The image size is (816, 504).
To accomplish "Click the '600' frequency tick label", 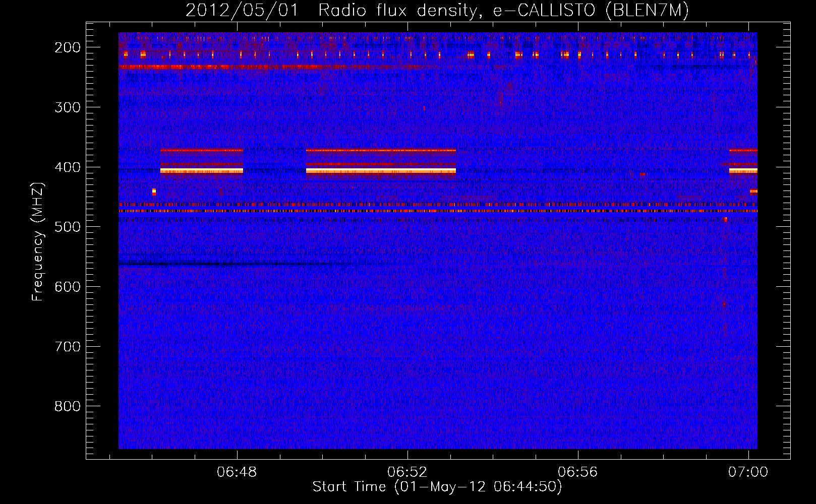I will 68,287.
